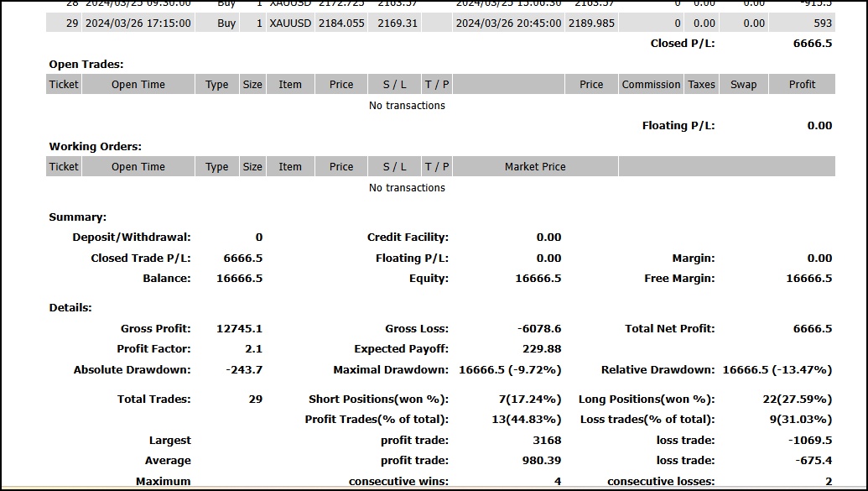Click Ticket column header in Open Trades

(x=64, y=84)
